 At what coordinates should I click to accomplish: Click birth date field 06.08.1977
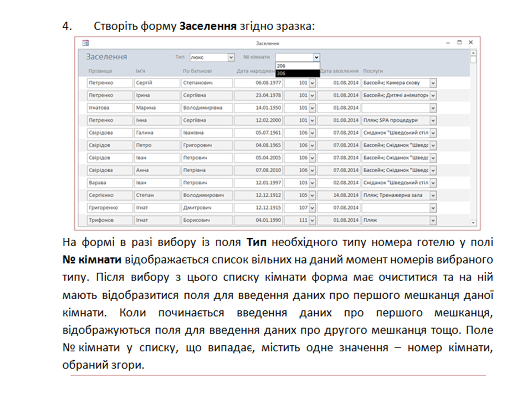[x=259, y=83]
